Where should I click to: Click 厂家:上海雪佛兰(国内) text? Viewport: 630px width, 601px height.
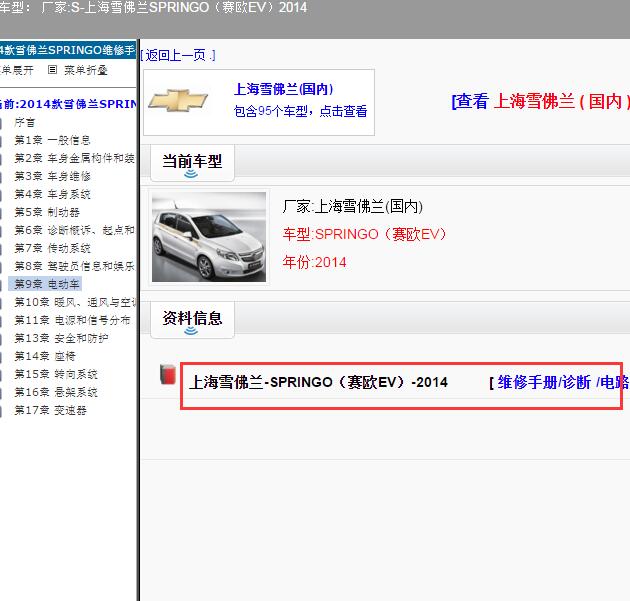353,206
